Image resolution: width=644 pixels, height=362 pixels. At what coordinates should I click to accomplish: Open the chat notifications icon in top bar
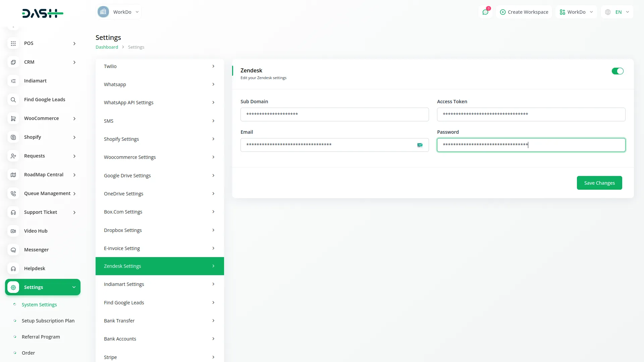tap(485, 12)
